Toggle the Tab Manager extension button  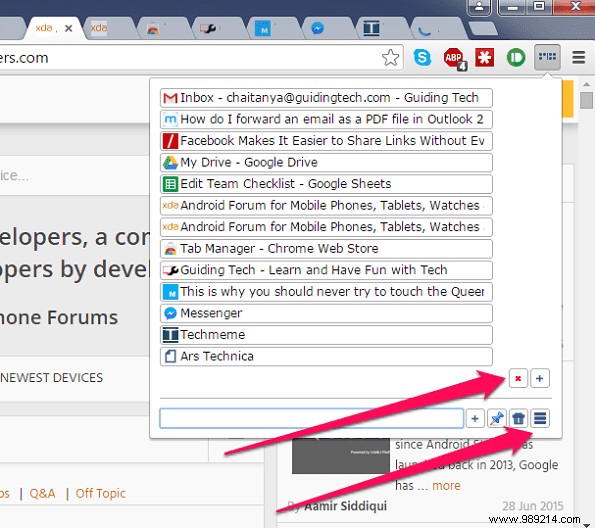tap(547, 57)
